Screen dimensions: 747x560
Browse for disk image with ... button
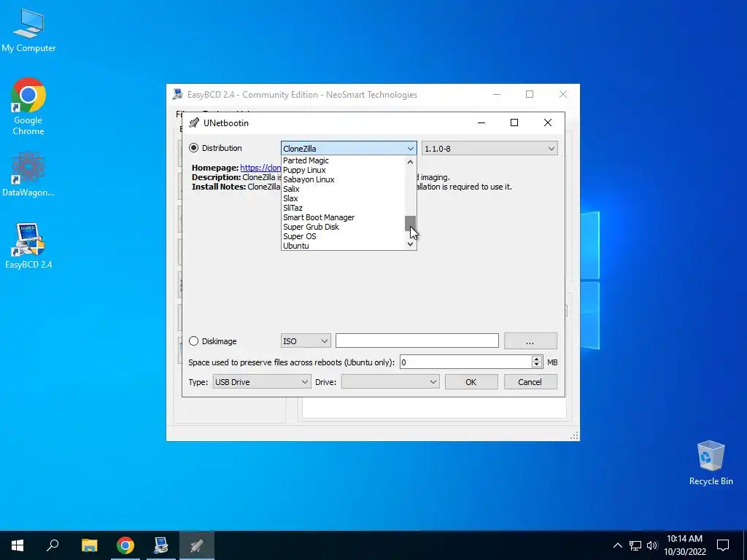click(x=530, y=341)
